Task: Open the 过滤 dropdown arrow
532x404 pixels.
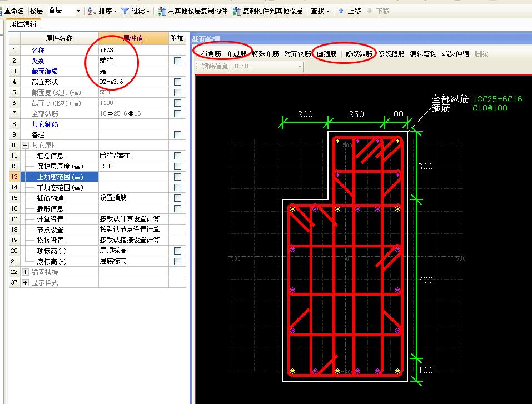Action: 148,12
